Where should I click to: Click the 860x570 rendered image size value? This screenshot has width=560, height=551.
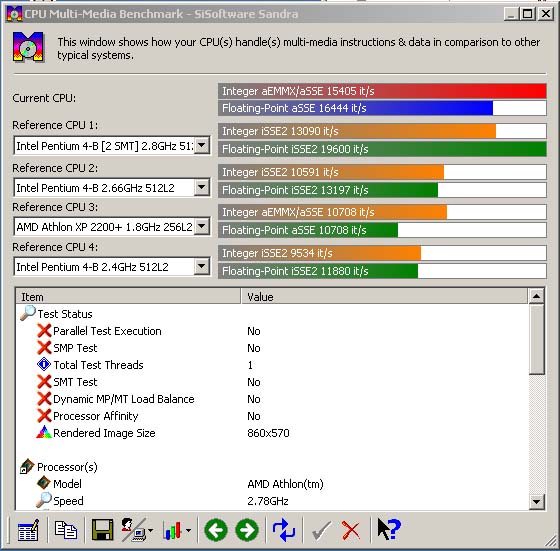coord(268,433)
